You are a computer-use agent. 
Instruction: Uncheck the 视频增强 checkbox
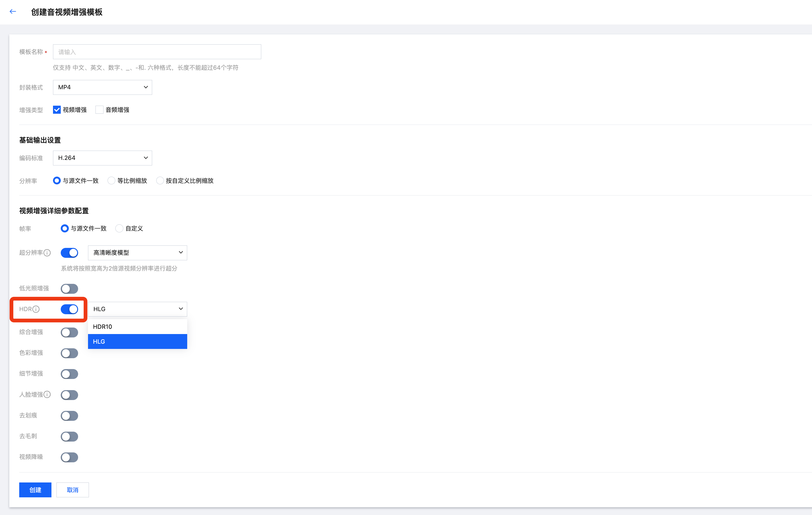(57, 110)
